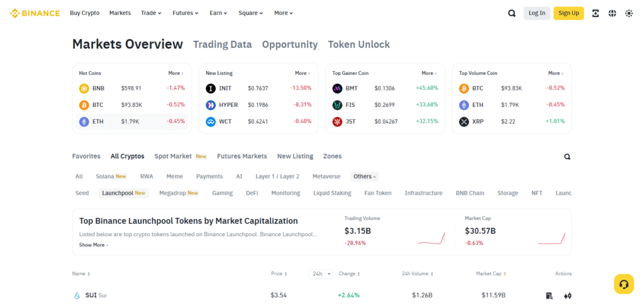Click SUI price $3.54
The height and width of the screenshot is (304, 644).
coord(279,295)
